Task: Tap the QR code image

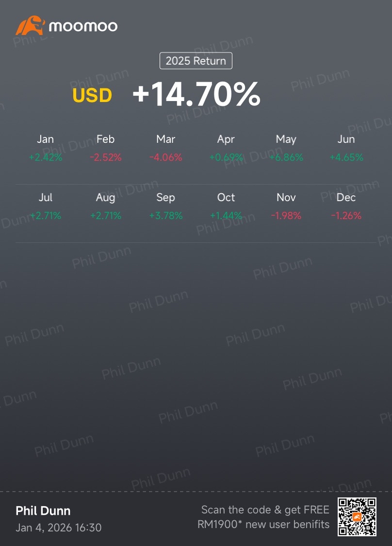Action: point(357,517)
